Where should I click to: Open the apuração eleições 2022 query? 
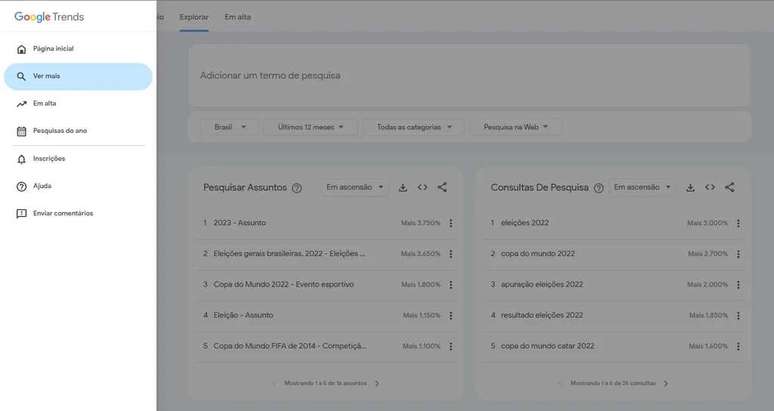tap(542, 285)
